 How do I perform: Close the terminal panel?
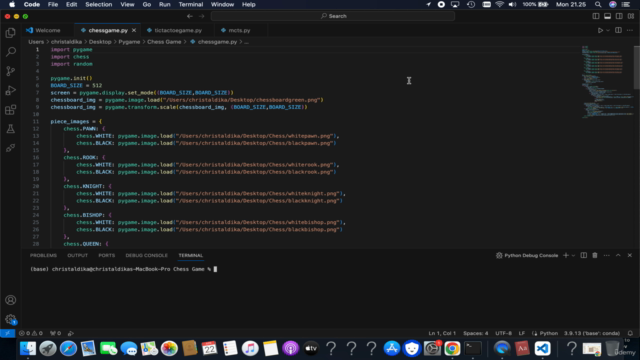coord(630,256)
